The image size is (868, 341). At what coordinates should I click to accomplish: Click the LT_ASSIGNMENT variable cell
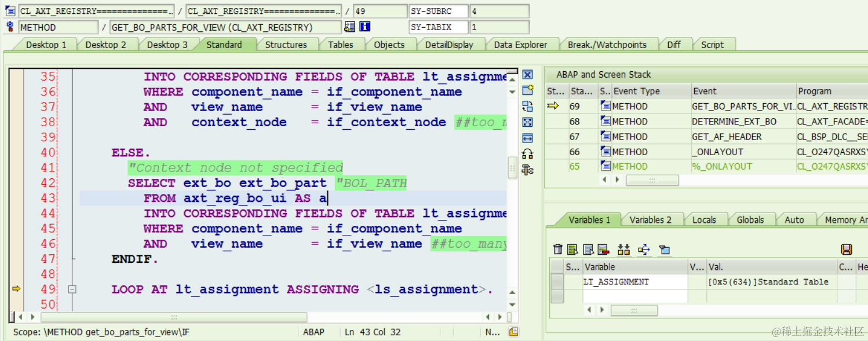coord(635,282)
